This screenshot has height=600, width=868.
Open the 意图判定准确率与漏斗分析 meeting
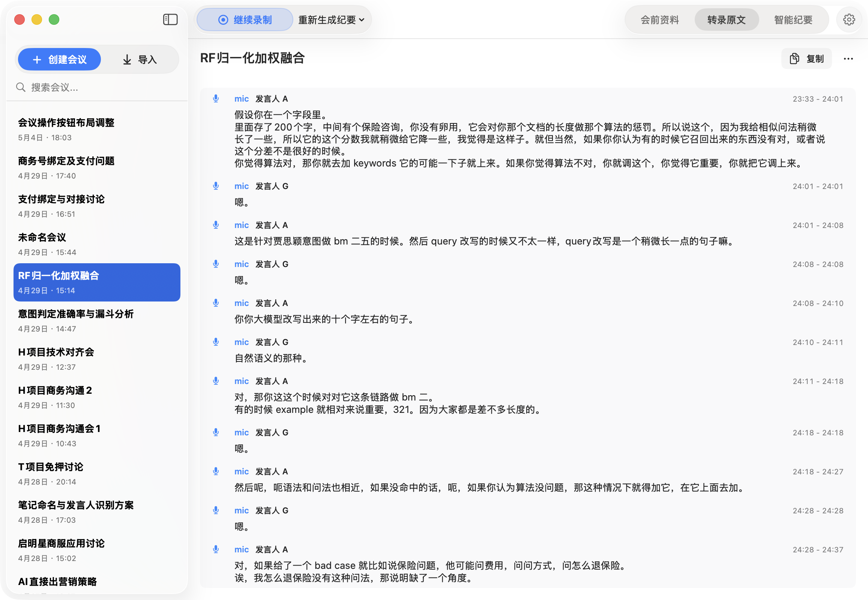coord(97,321)
